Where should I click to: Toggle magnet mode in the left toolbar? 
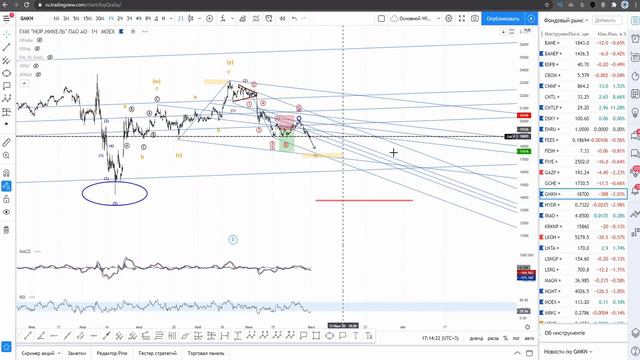pyautogui.click(x=7, y=173)
